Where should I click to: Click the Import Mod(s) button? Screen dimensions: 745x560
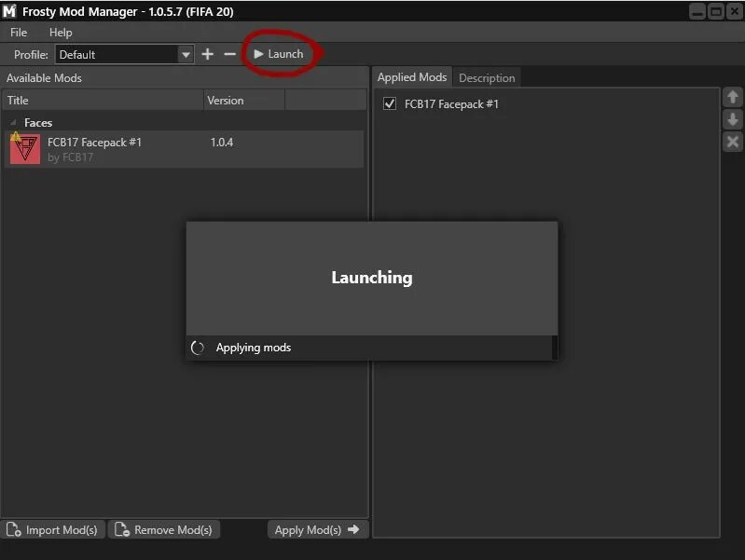[x=52, y=529]
